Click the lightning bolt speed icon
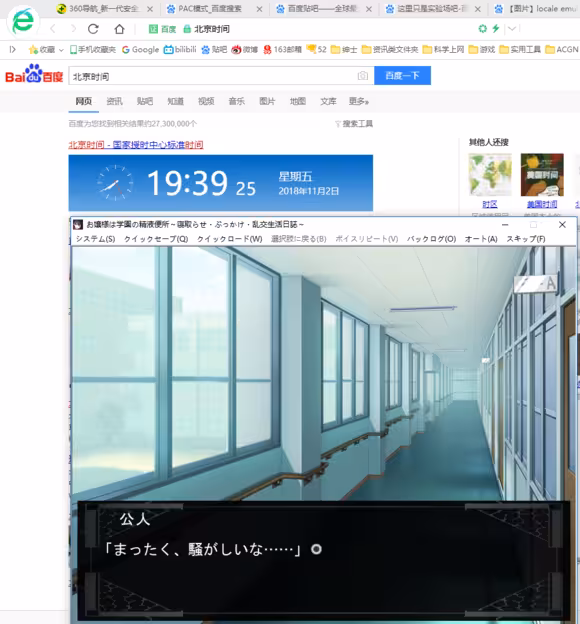Screen dimensions: 580x624 [496, 29]
